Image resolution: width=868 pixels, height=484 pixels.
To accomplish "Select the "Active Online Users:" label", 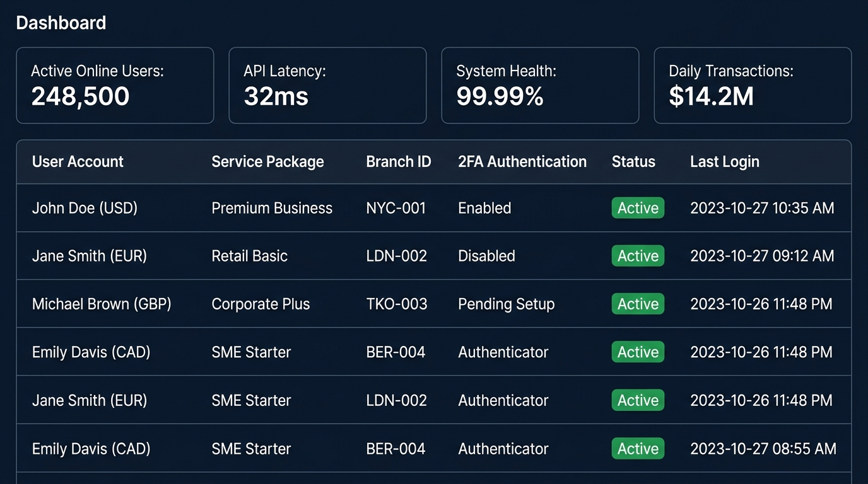I will 97,71.
